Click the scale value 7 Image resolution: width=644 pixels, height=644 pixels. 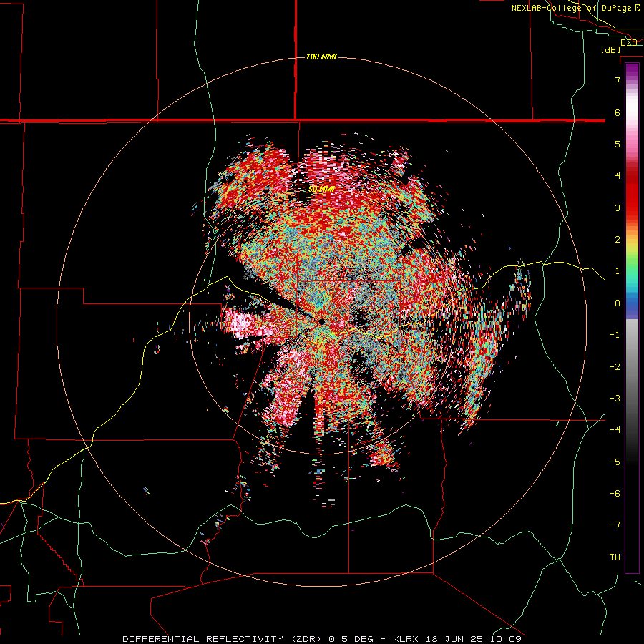click(x=618, y=80)
